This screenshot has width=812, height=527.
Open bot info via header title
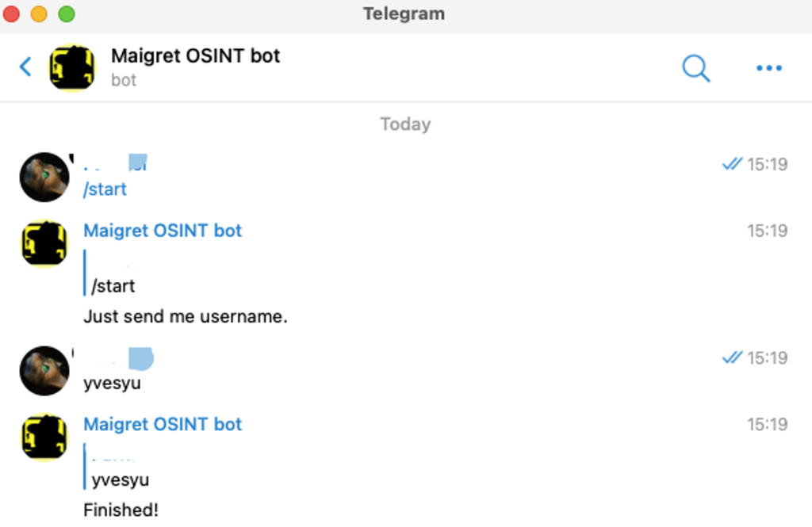point(195,56)
